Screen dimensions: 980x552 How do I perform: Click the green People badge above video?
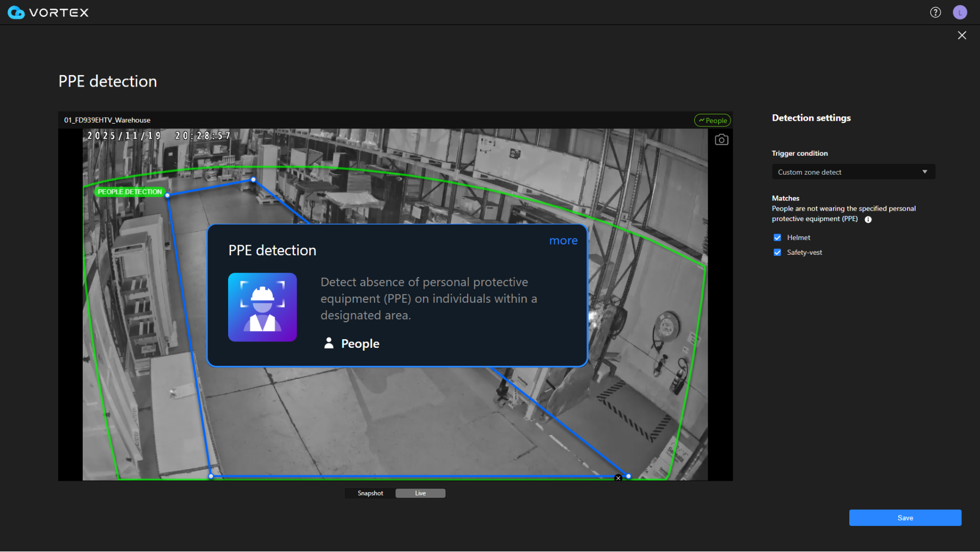[x=712, y=120]
